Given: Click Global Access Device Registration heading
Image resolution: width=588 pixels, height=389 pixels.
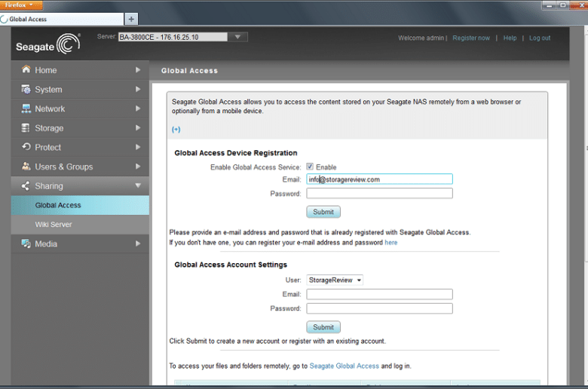Looking at the screenshot, I should tap(236, 153).
